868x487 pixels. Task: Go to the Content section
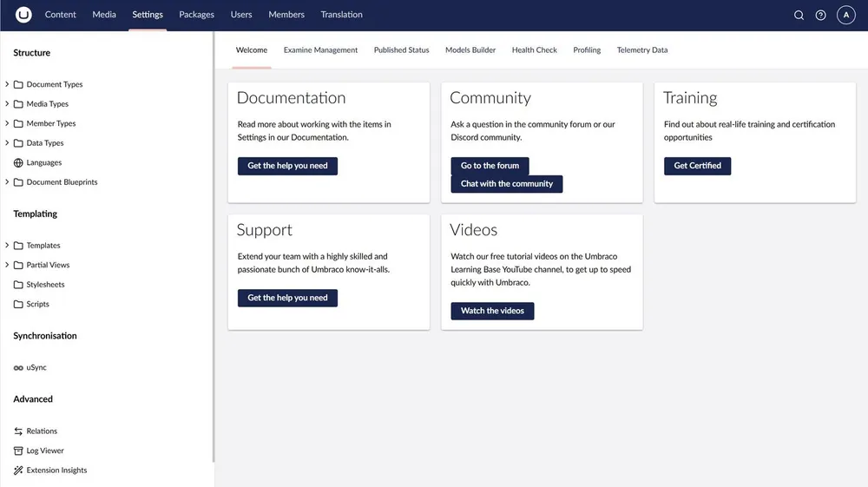(61, 15)
